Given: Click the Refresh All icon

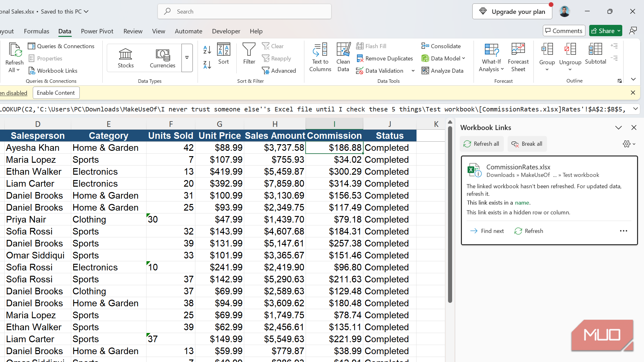Looking at the screenshot, I should (x=14, y=50).
